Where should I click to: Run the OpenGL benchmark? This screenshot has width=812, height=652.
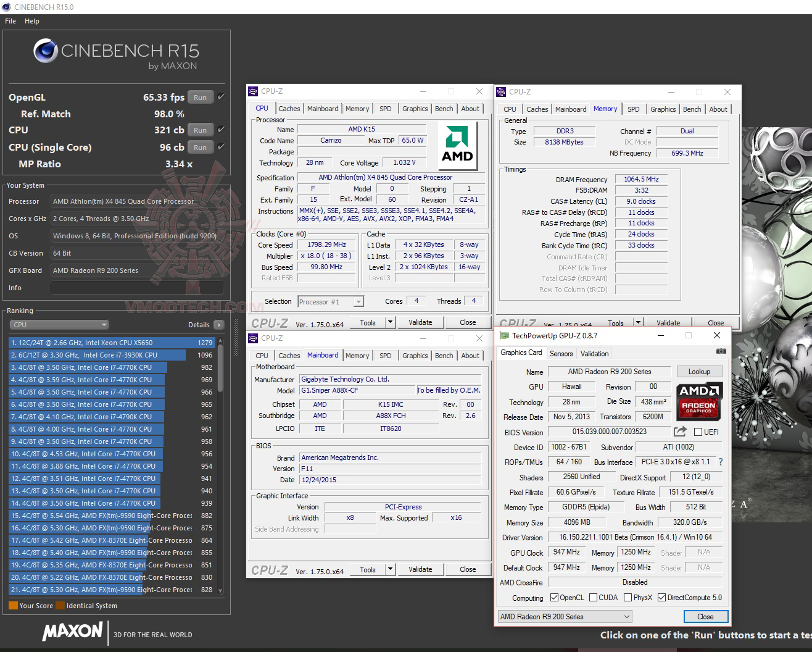point(201,98)
